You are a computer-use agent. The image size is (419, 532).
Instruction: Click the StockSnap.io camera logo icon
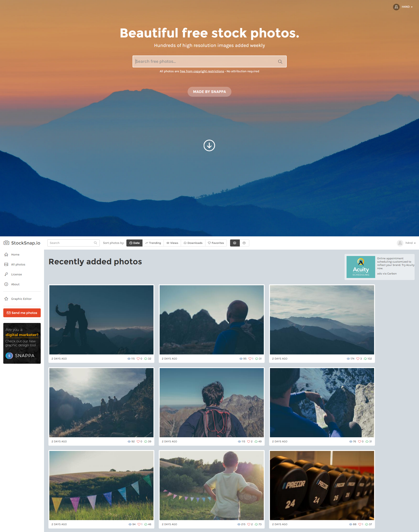point(6,243)
